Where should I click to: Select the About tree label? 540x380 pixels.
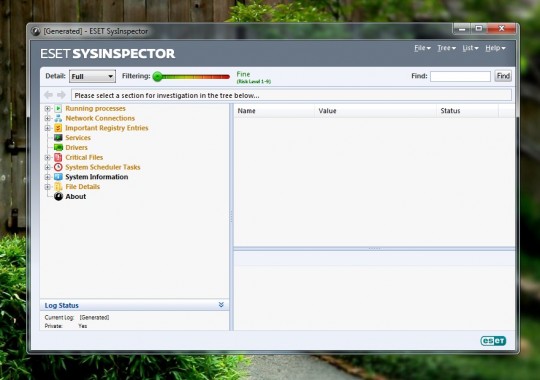click(76, 196)
